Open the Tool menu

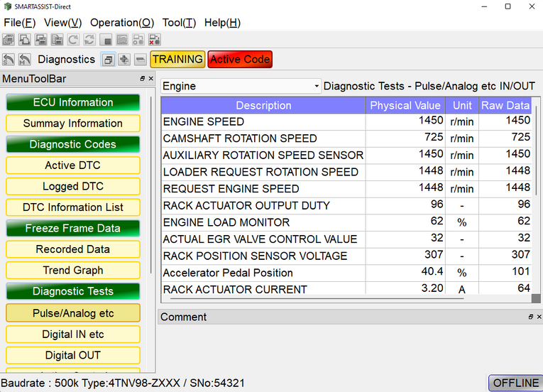(x=179, y=22)
